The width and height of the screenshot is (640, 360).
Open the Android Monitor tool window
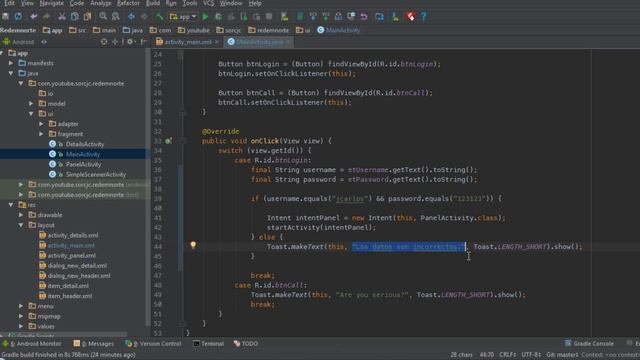coord(32,344)
